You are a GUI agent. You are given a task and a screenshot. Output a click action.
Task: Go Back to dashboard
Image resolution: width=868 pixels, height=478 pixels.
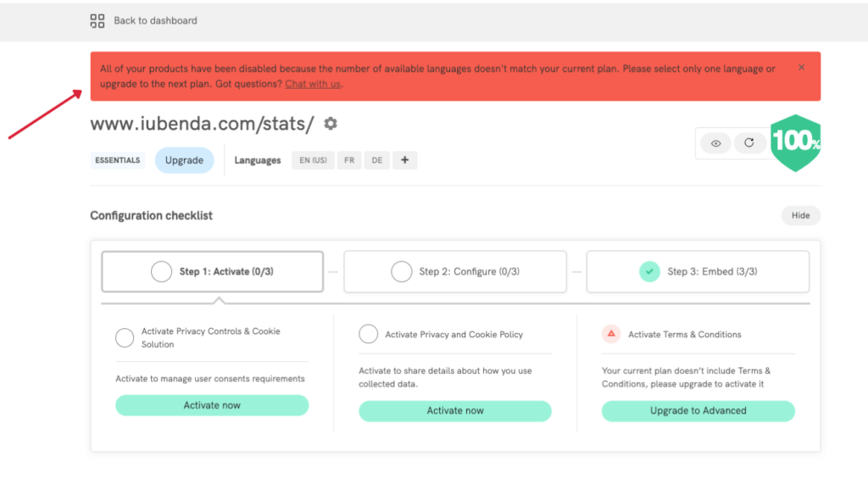coord(155,20)
